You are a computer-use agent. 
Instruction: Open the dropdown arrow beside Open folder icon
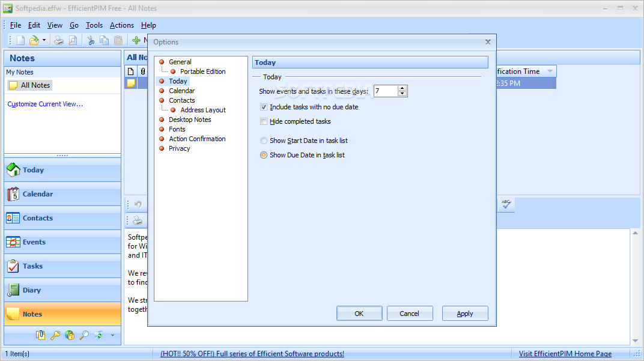tap(44, 40)
